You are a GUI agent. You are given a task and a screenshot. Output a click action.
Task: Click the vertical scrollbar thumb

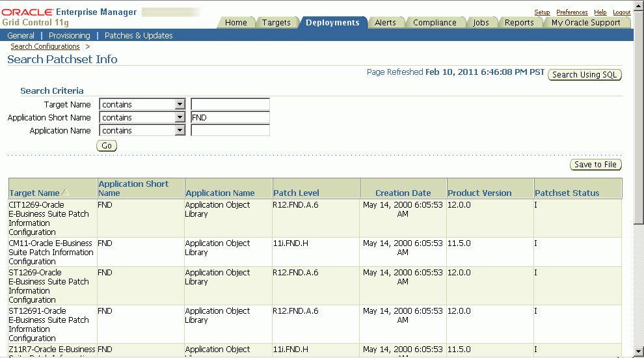(639, 117)
